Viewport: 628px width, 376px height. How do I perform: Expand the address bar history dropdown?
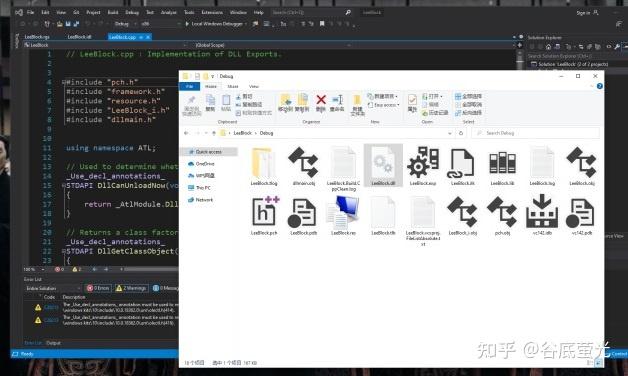point(450,133)
